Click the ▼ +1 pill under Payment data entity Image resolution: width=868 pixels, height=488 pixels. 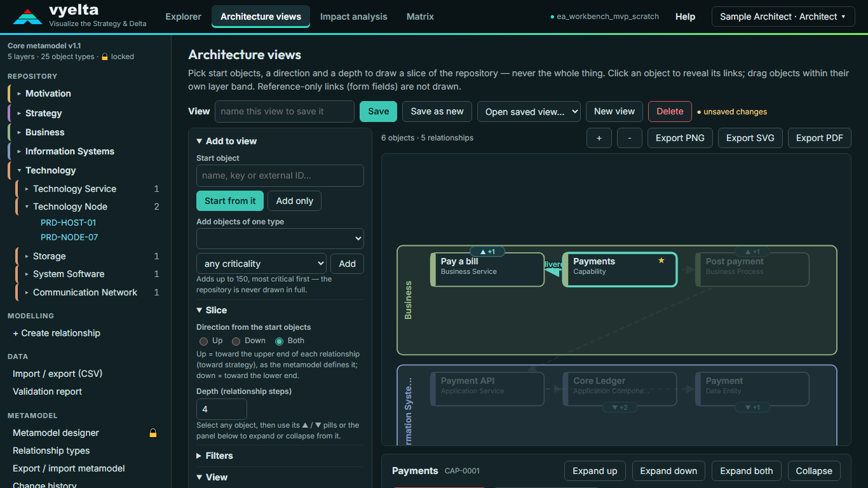pos(752,407)
